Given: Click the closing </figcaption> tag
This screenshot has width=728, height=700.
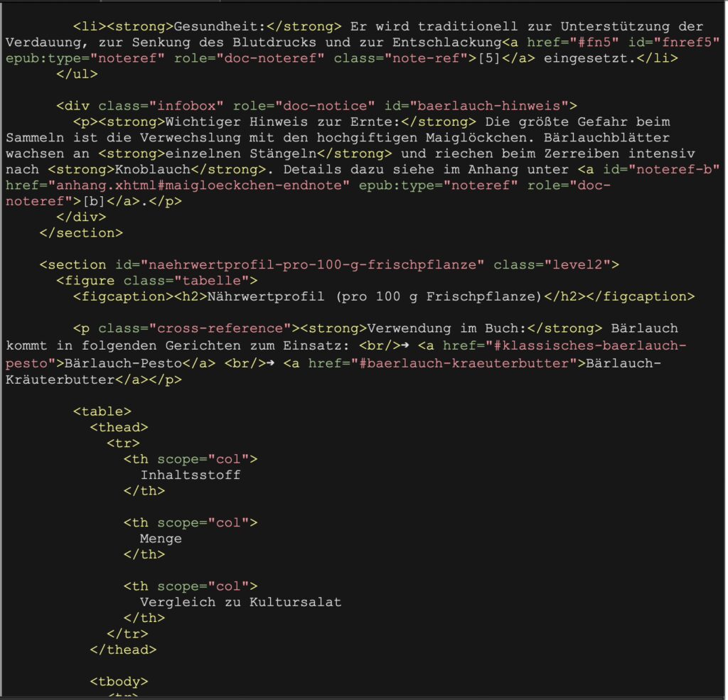Looking at the screenshot, I should [641, 296].
